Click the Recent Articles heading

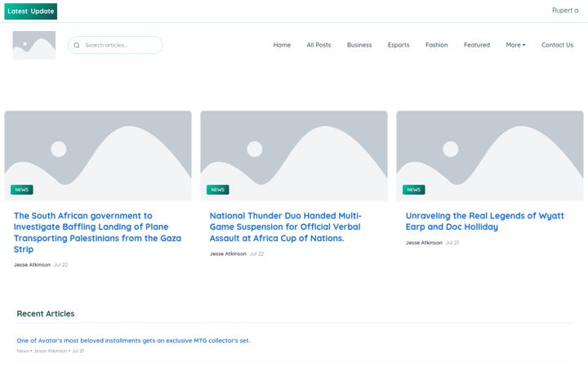46,313
